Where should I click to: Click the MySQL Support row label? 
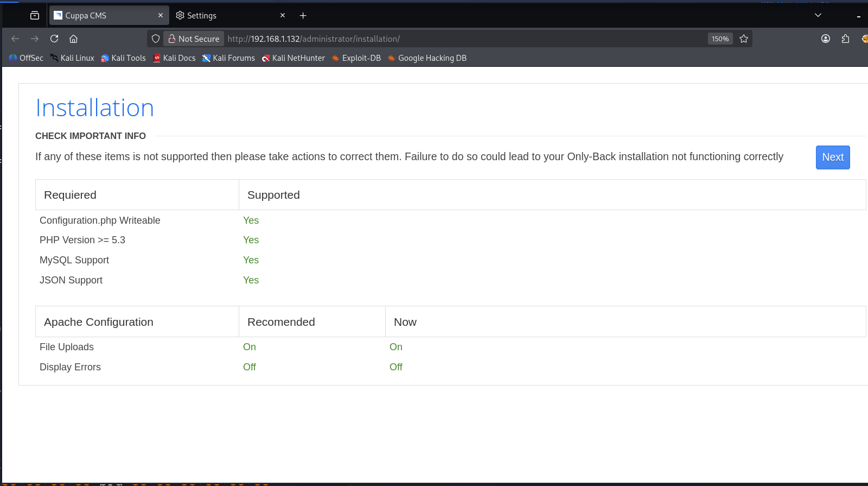74,260
